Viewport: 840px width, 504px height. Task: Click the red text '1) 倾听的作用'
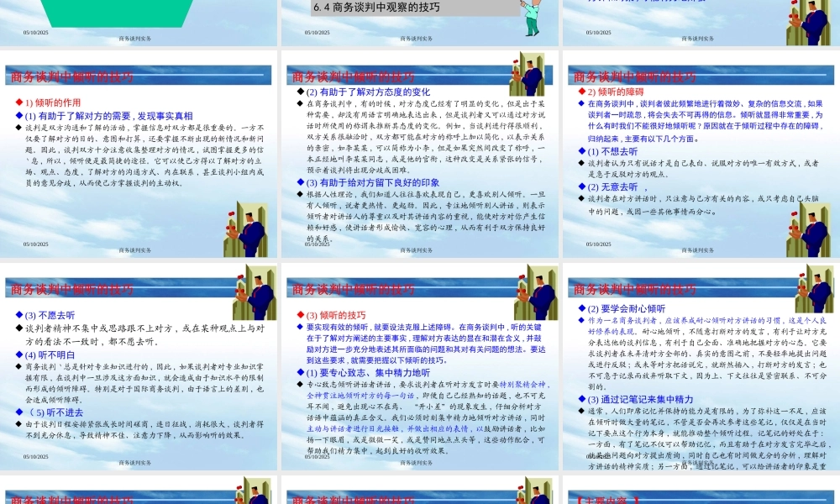point(52,102)
